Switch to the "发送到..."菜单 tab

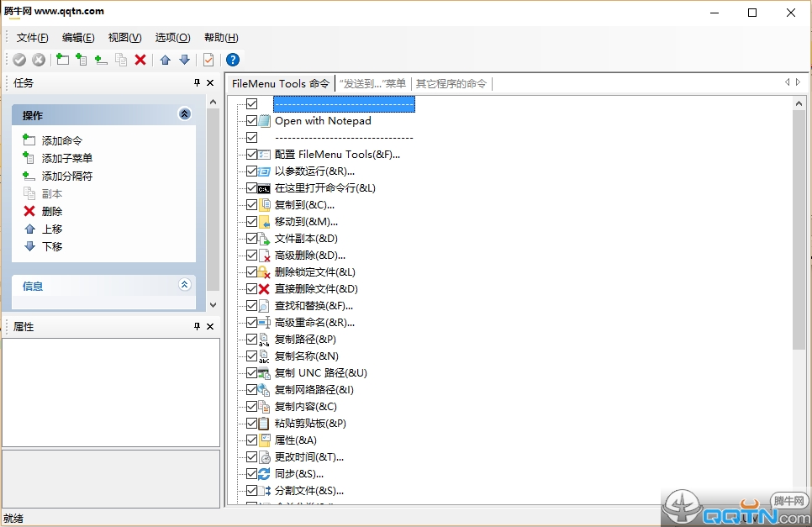(x=372, y=83)
